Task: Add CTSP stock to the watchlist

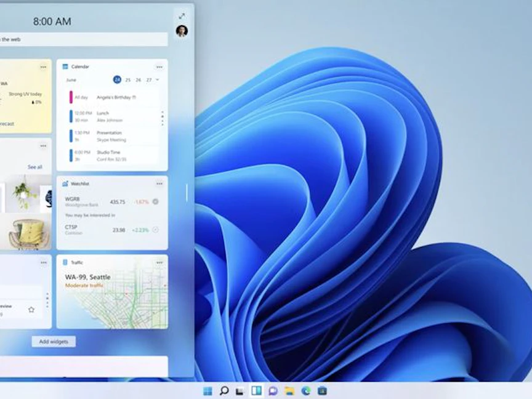Action: click(x=155, y=230)
